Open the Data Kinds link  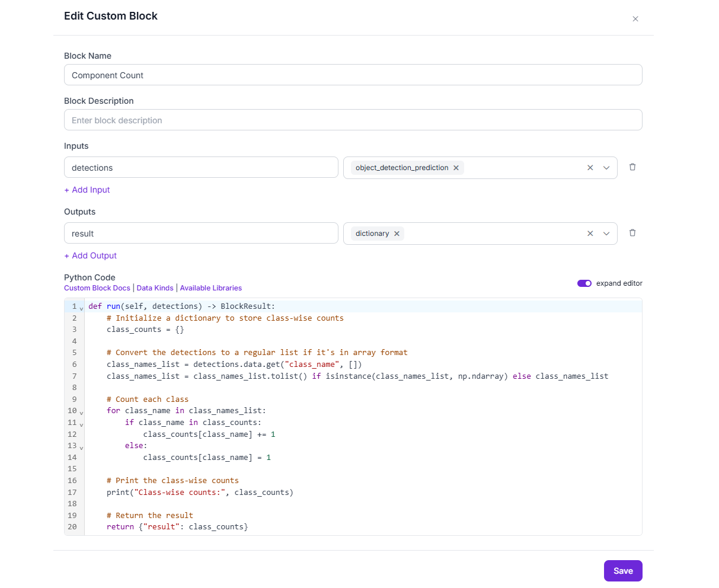pos(155,288)
